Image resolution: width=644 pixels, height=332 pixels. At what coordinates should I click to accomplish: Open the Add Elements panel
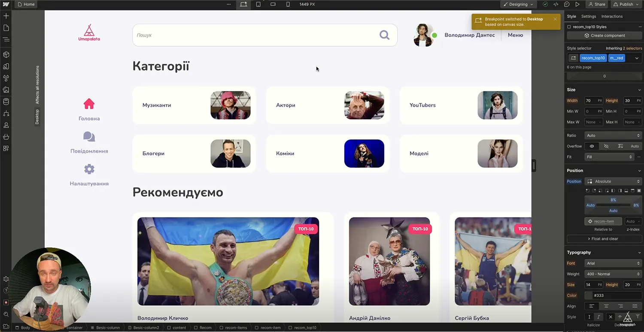pos(6,16)
